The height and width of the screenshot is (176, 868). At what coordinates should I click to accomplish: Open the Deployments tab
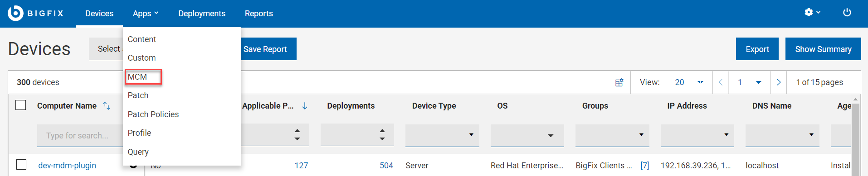tap(202, 14)
